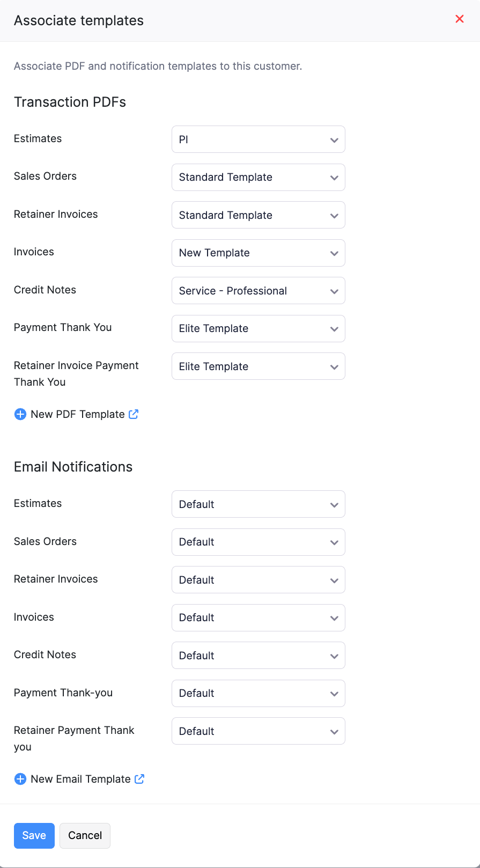Open the Retainer Invoice Payment Thank You dropdown
The height and width of the screenshot is (868, 480).
pos(258,366)
